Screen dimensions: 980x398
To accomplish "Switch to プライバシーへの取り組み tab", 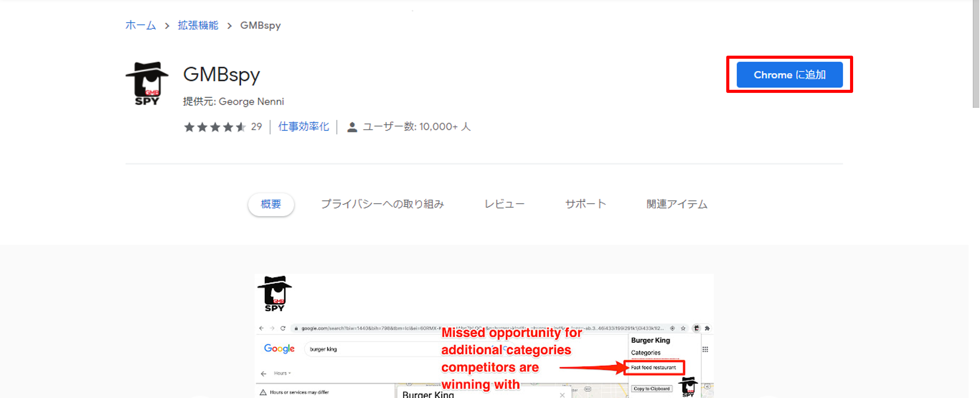I will 383,204.
